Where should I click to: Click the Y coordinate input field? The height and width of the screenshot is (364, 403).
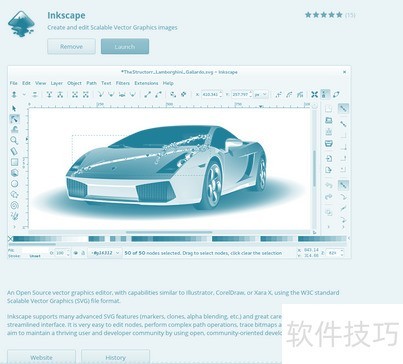tap(241, 95)
